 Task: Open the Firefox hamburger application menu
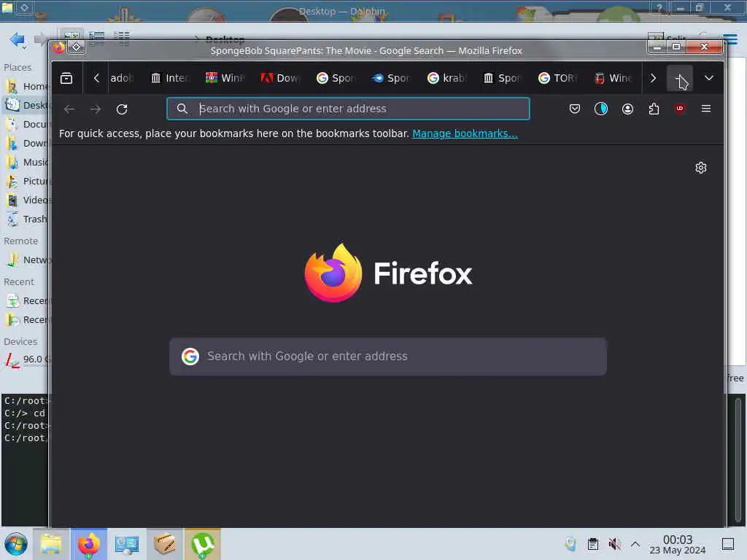point(706,109)
